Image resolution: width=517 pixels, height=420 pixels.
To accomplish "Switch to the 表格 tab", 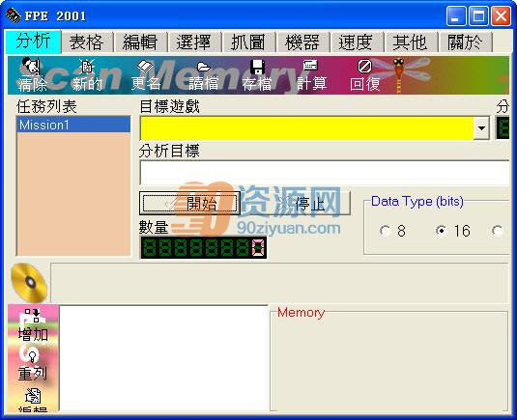I will [87, 42].
